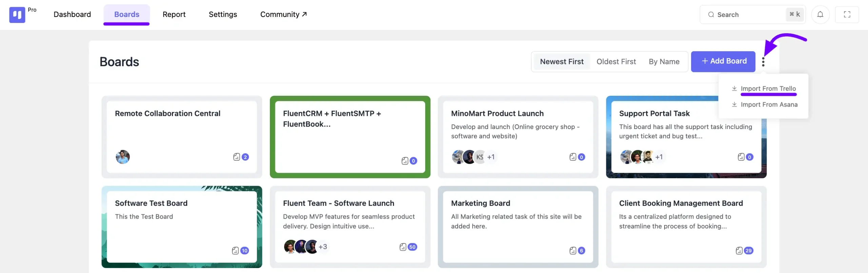Click +1 members on MinoMart Product Launch
Screen dimensions: 868x273
pyautogui.click(x=491, y=157)
